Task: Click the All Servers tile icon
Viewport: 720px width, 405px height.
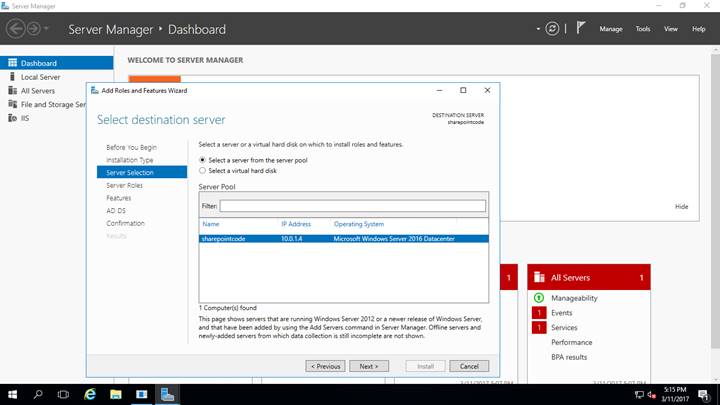Action: tap(539, 277)
